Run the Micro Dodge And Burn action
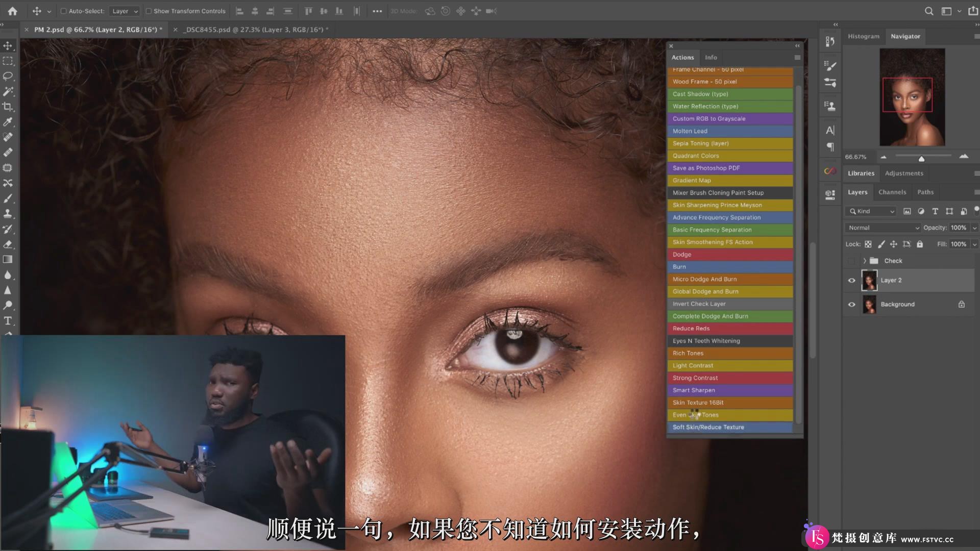This screenshot has height=551, width=980. click(730, 279)
